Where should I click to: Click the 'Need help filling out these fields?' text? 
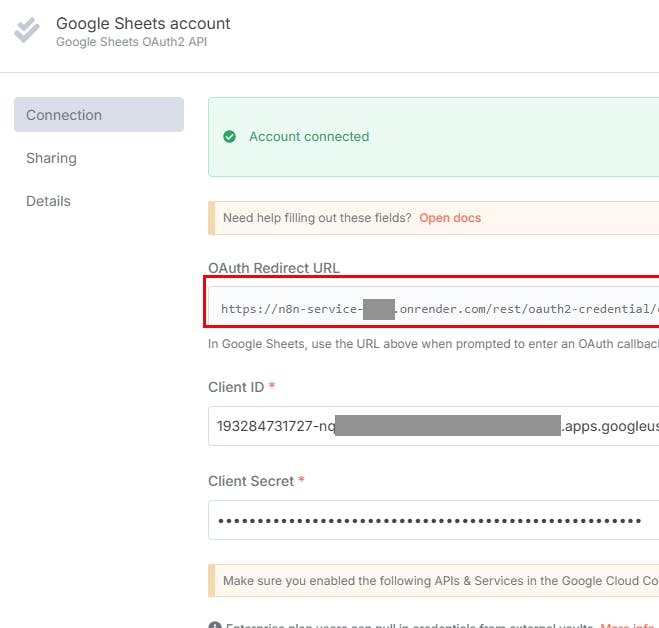pyautogui.click(x=317, y=218)
